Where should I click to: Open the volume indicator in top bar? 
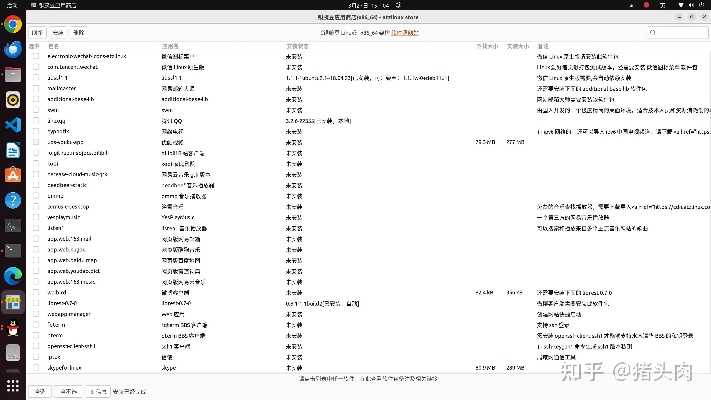click(692, 5)
